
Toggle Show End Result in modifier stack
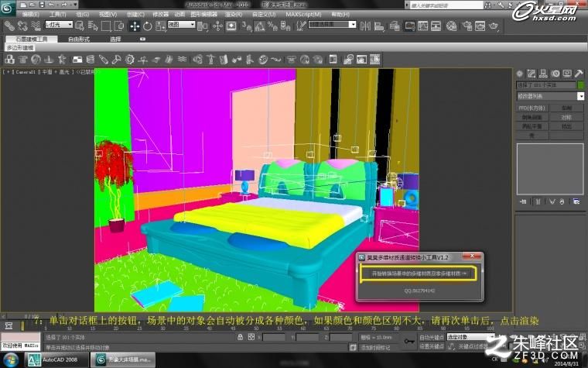pyautogui.click(x=538, y=201)
